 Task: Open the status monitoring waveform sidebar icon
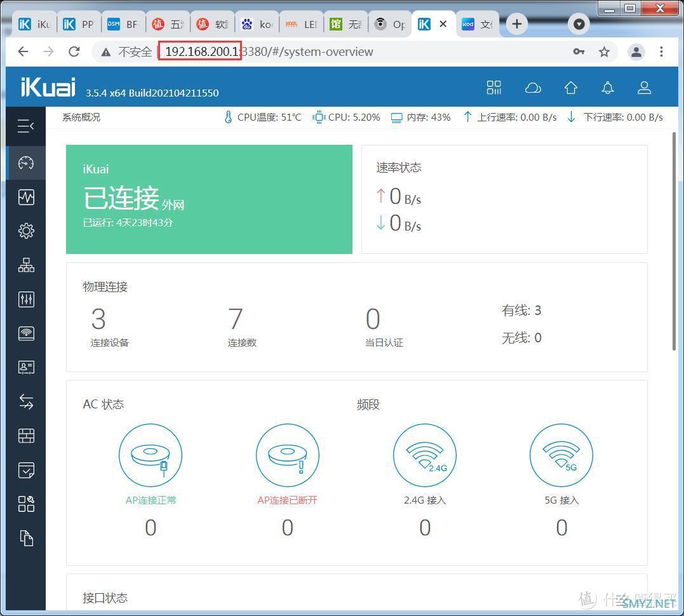point(26,198)
